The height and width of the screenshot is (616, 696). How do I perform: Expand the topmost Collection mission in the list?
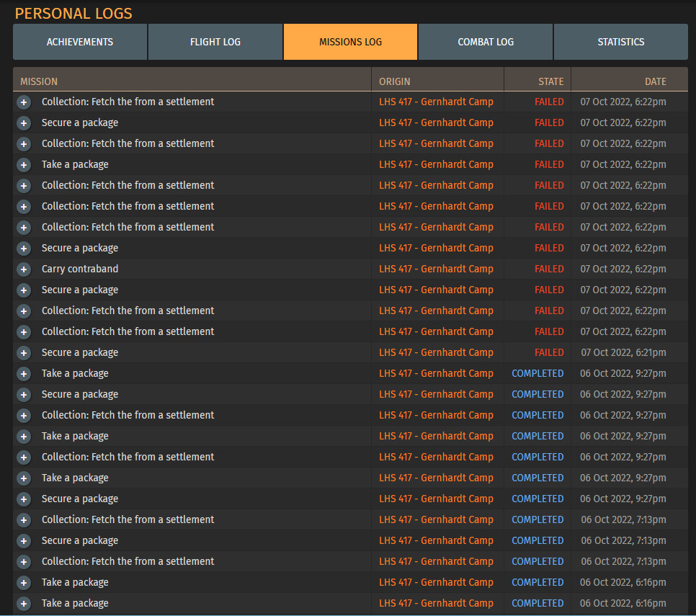[x=24, y=102]
